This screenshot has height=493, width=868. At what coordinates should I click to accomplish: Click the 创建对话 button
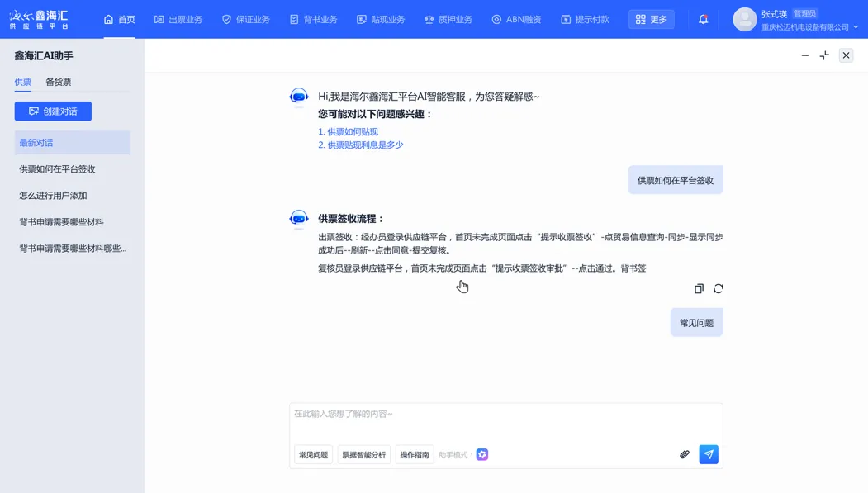53,111
